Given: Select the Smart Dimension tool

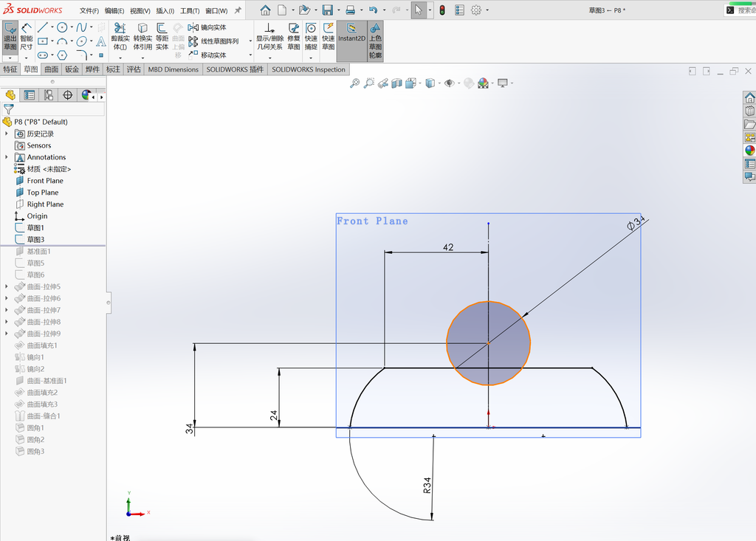Looking at the screenshot, I should pos(26,37).
